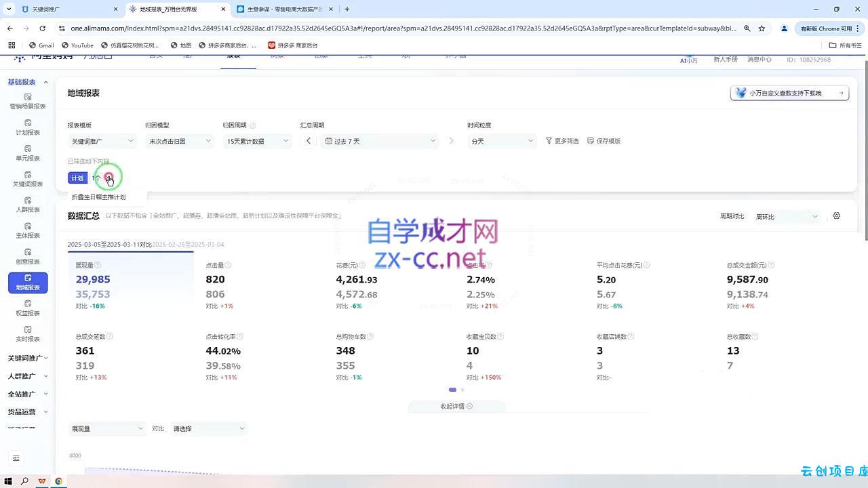This screenshot has width=868, height=488.
Task: Open WPS Office from the taskbar
Action: 42,481
